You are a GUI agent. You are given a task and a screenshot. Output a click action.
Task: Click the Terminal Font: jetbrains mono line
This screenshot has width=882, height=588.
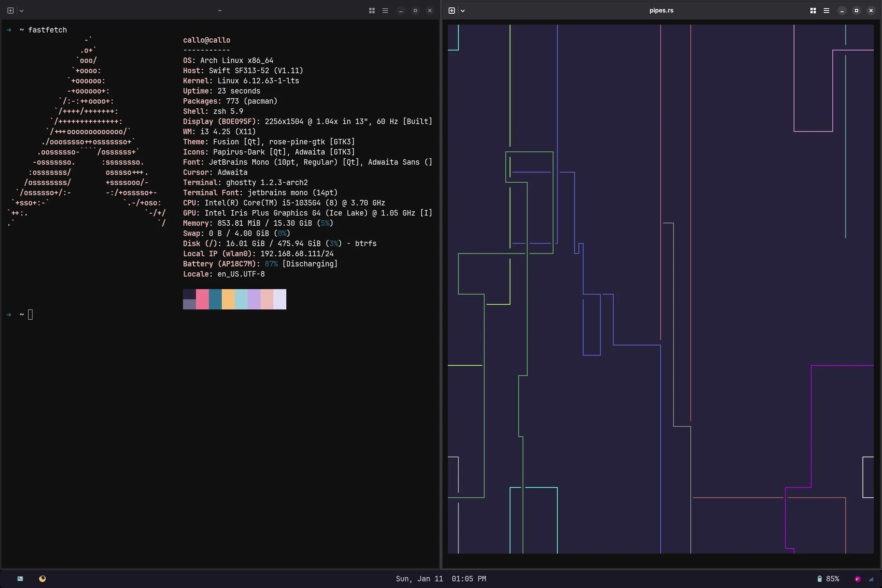coord(260,193)
